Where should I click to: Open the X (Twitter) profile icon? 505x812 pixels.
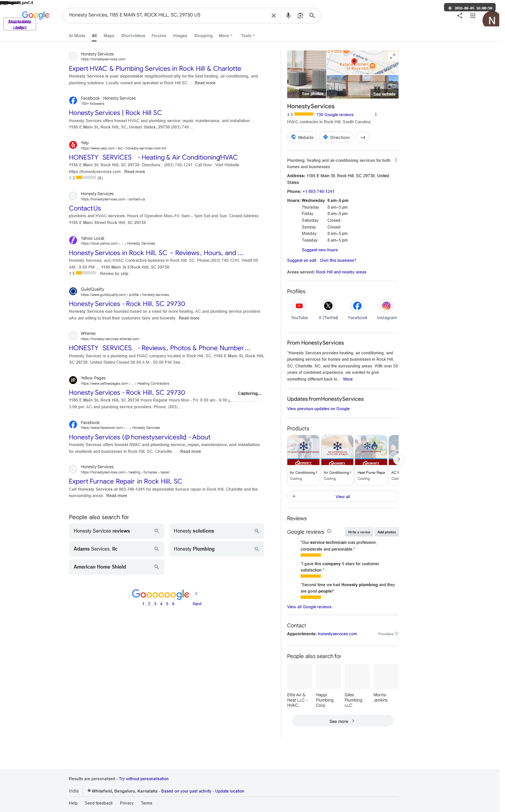coord(328,306)
